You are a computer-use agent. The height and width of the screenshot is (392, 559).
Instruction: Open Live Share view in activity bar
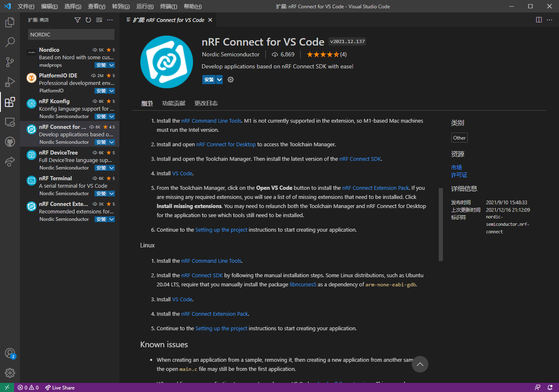tap(10, 161)
